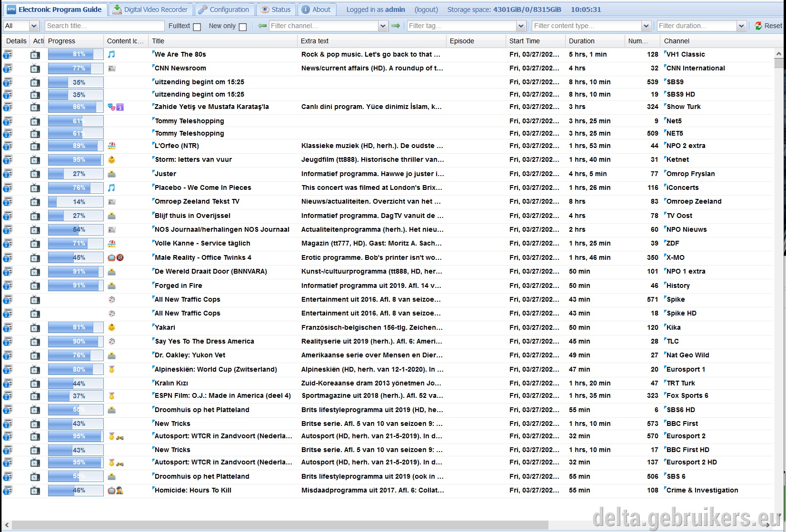Open details for Kralın Kızı row

8,384
